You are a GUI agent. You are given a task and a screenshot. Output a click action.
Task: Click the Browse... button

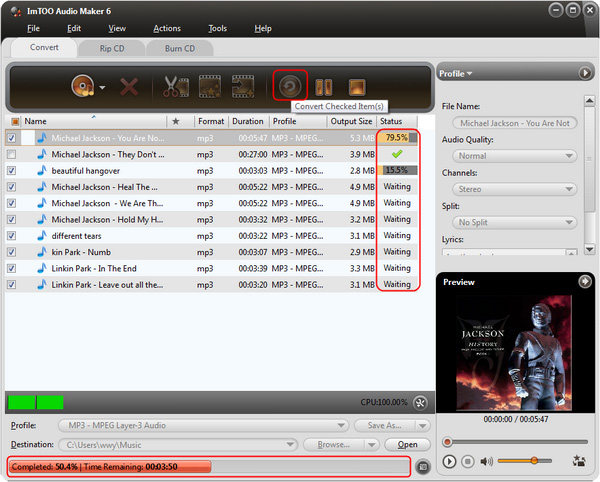tap(333, 445)
